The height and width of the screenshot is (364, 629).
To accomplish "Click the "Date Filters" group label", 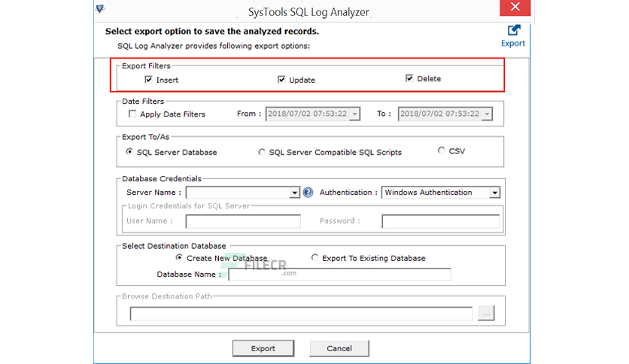I will click(x=143, y=102).
